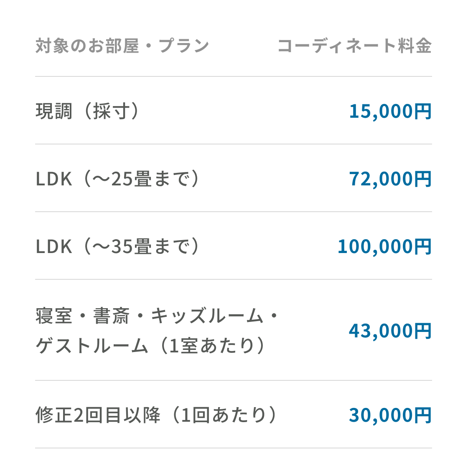This screenshot has width=468, height=476.
Task: Click the word LDK in the 35畳 row
Action: (x=54, y=246)
